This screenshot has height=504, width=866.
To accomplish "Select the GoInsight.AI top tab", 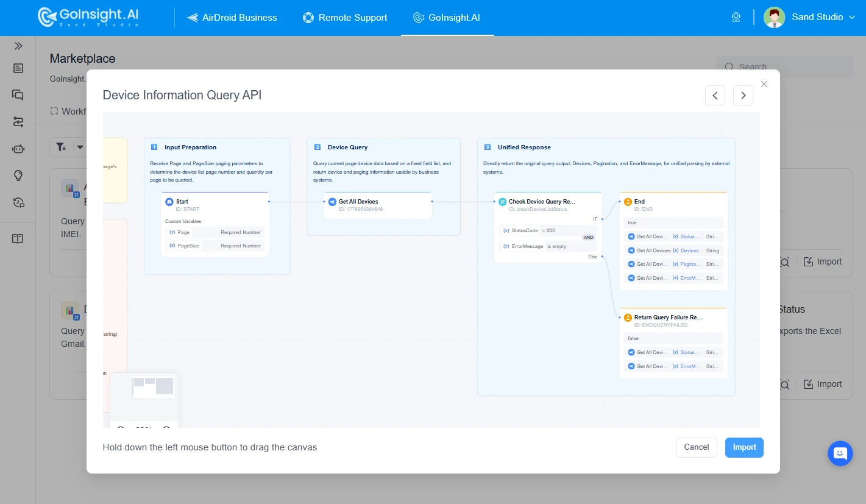I will [x=447, y=18].
